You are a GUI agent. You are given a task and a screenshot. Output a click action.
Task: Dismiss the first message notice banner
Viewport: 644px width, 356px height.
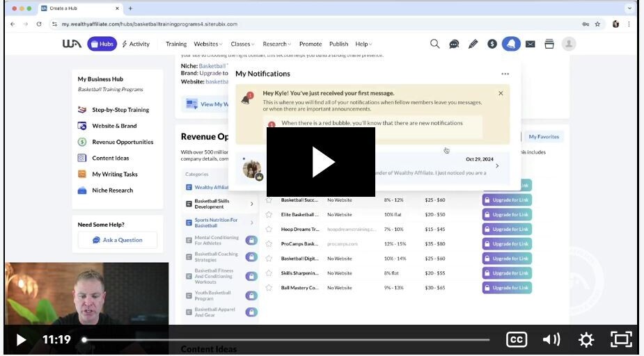501,93
